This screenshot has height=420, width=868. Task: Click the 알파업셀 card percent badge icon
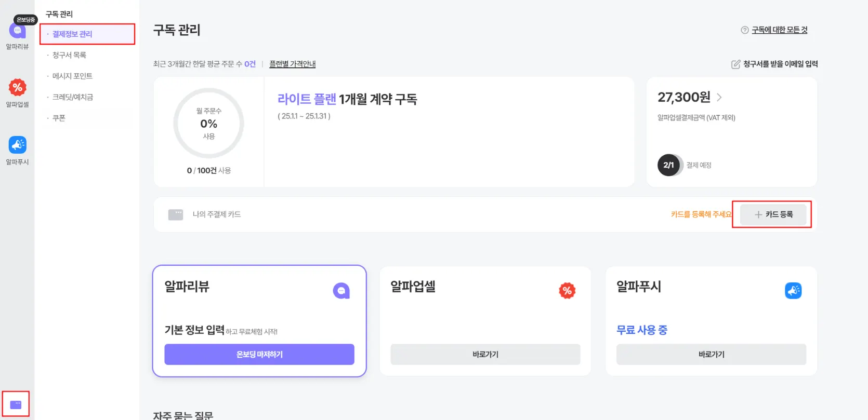567,291
